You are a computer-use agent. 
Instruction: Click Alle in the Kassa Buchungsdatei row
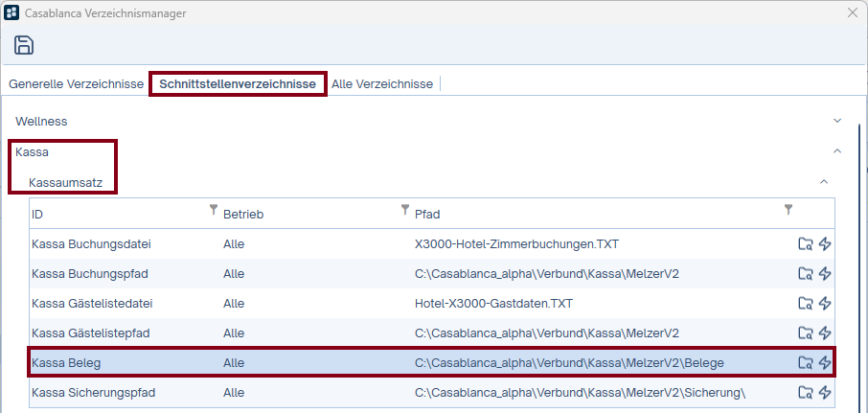click(x=234, y=244)
